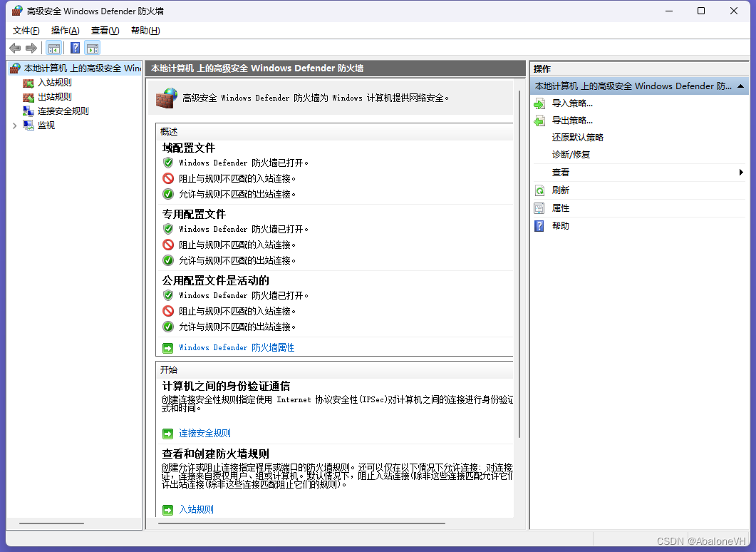Toggle the show/hide console tree icon
The width and height of the screenshot is (756, 552).
click(x=54, y=48)
